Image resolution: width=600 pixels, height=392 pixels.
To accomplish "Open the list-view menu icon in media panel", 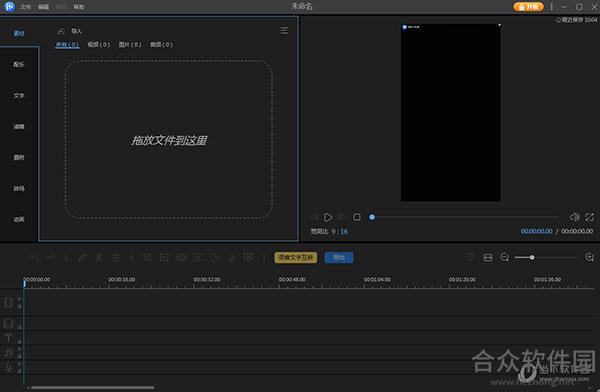I will (x=284, y=30).
